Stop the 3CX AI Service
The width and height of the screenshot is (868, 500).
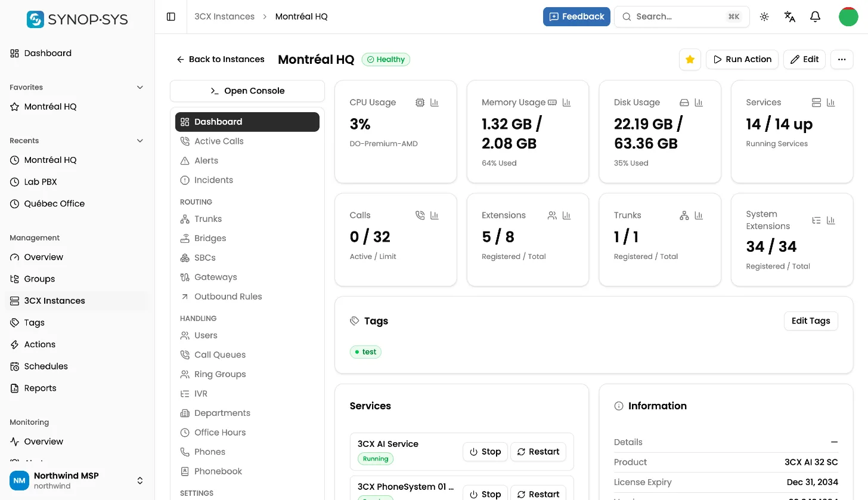(x=485, y=452)
